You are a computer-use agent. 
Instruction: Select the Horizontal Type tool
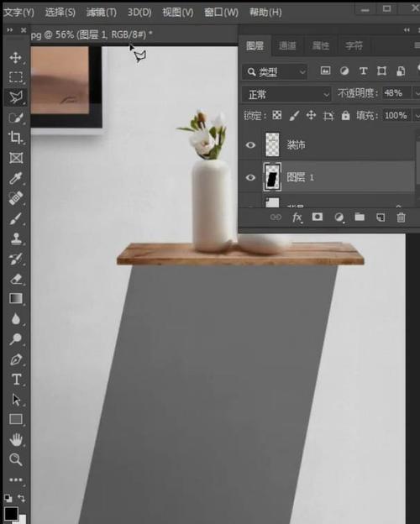(x=15, y=380)
